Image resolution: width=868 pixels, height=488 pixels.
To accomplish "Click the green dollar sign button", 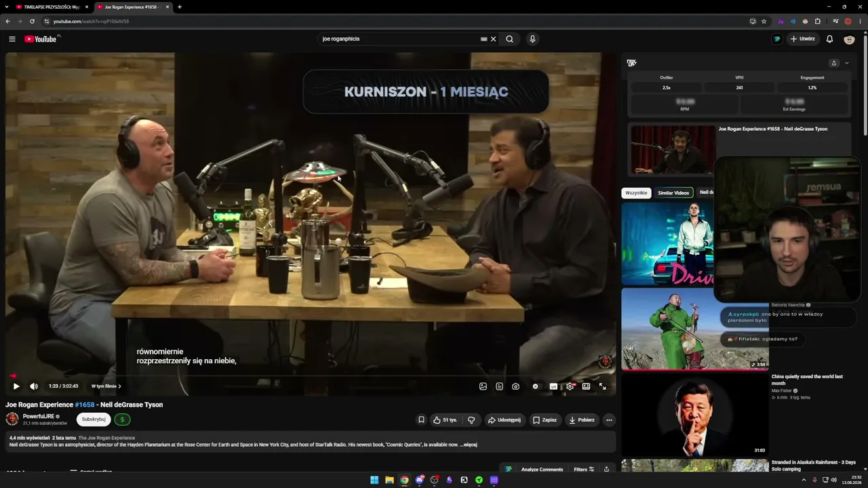I will coord(122,420).
